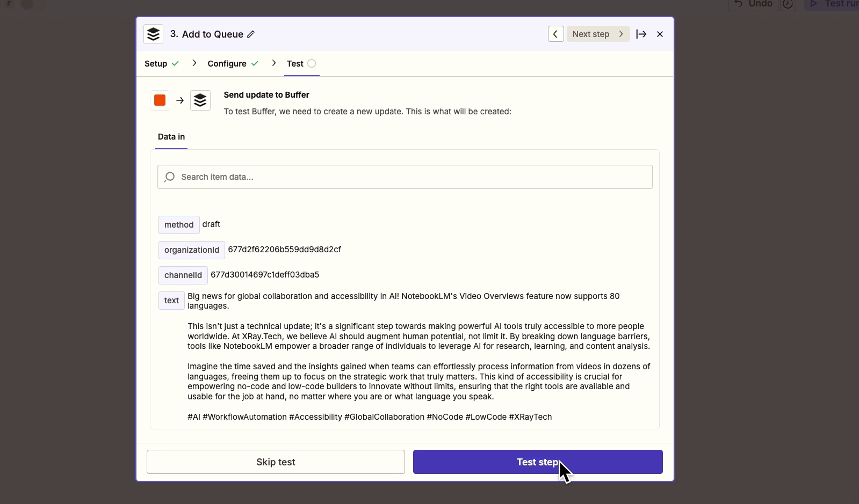Click the Setup green checkmark
859x504 pixels.
pos(175,63)
